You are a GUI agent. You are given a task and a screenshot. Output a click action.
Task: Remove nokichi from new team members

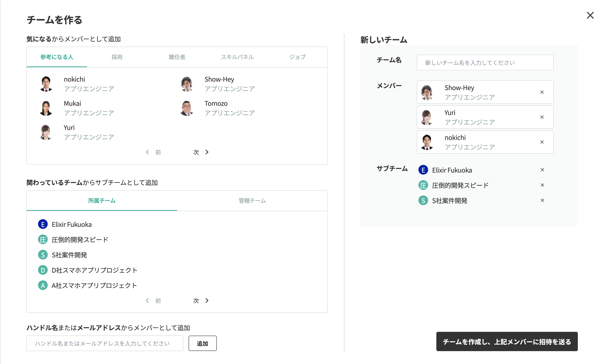click(x=542, y=142)
